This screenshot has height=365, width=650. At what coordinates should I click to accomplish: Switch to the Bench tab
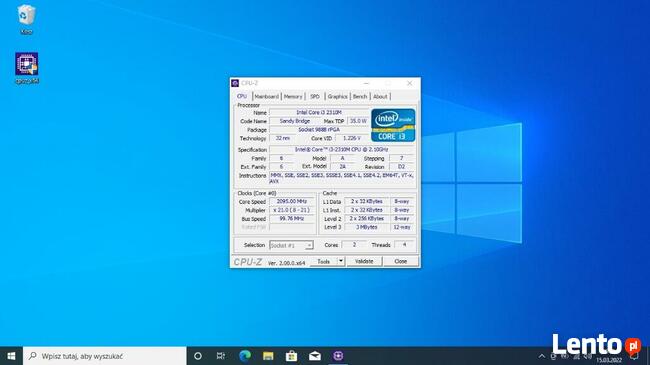pos(360,96)
